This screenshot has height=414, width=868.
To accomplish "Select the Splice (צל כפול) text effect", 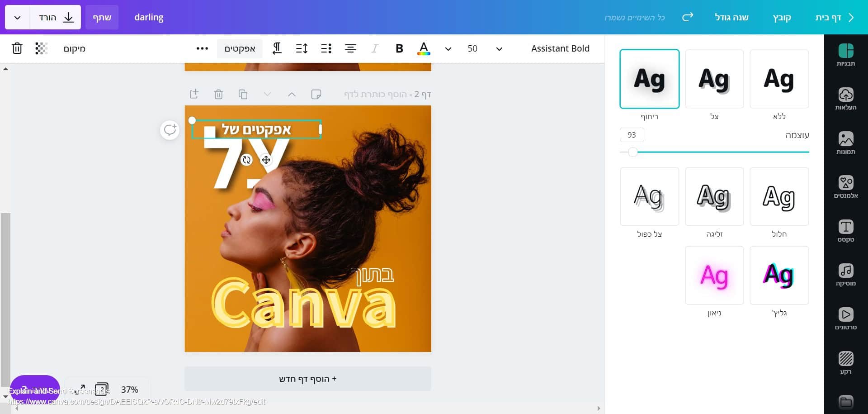I will (x=649, y=196).
